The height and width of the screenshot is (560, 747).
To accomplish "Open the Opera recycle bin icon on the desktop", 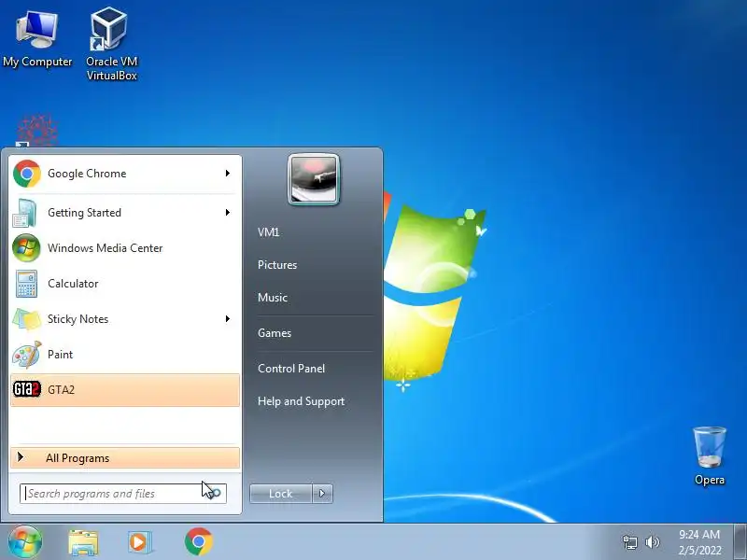I will point(710,456).
